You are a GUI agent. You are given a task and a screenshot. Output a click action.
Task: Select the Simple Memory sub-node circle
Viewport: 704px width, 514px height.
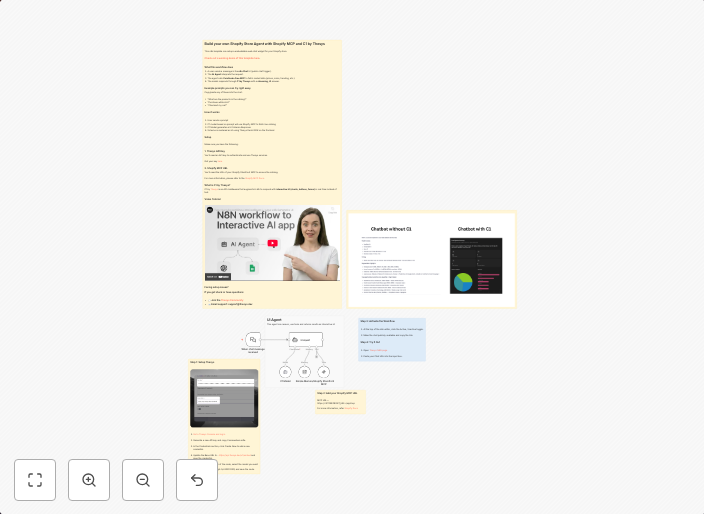304,372
